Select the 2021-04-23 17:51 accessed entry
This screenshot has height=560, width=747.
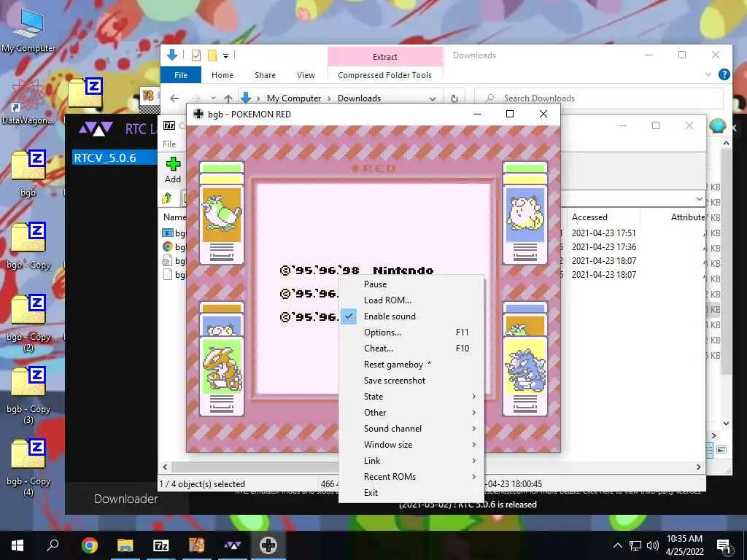[x=603, y=233]
